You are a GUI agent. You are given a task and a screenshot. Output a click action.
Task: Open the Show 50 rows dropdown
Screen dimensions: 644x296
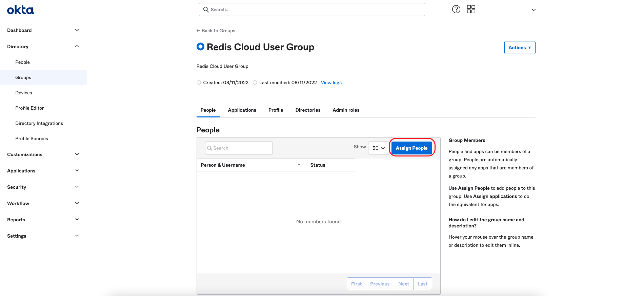pos(378,148)
